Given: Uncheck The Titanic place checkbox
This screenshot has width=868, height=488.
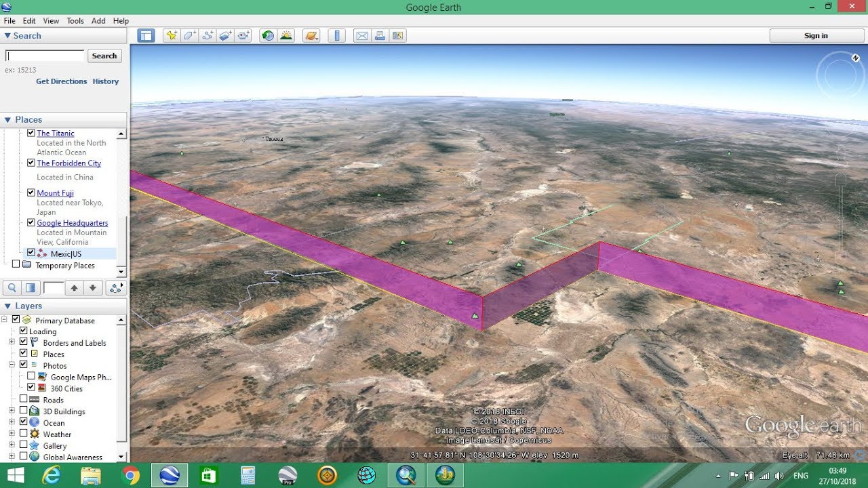Looking at the screenshot, I should tap(31, 134).
